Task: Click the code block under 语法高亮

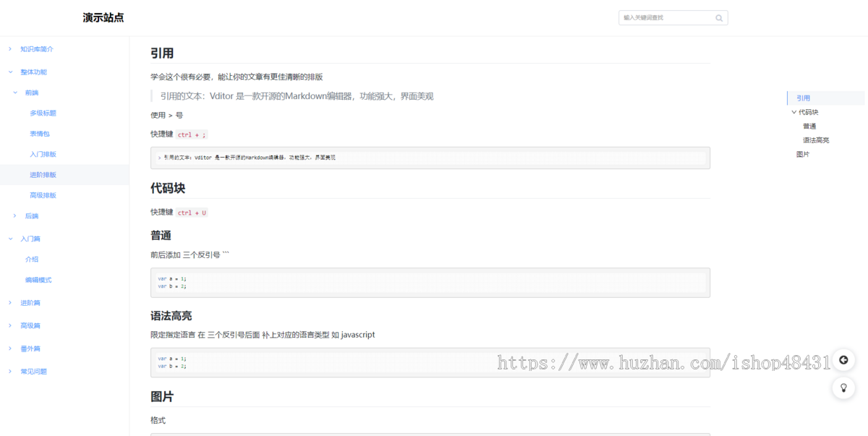Action: 430,362
